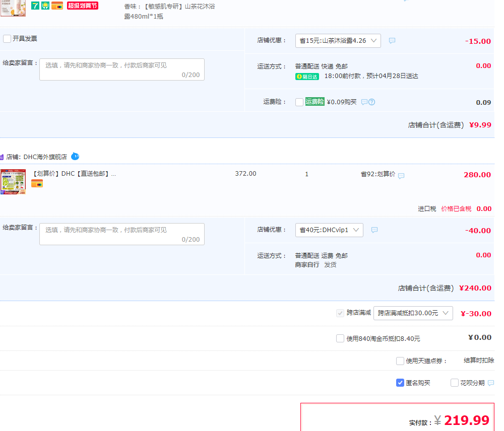Click the orange card icon beside the 超级划算节 tag

pos(57,6)
